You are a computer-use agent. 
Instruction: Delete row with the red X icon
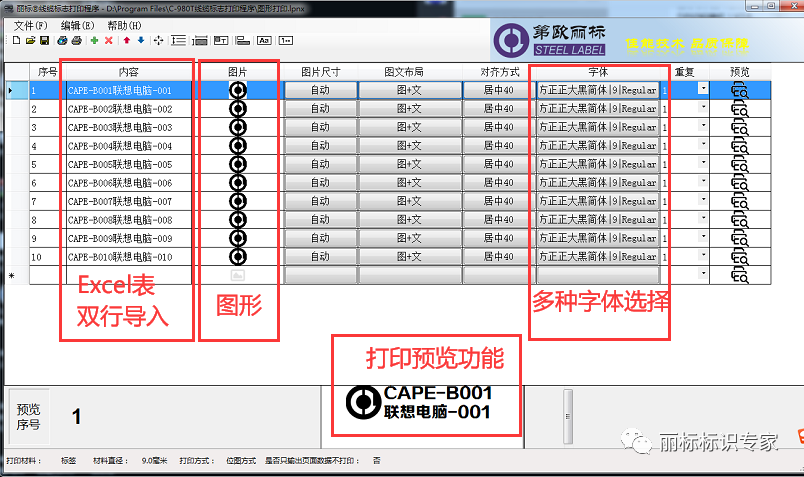[x=109, y=41]
